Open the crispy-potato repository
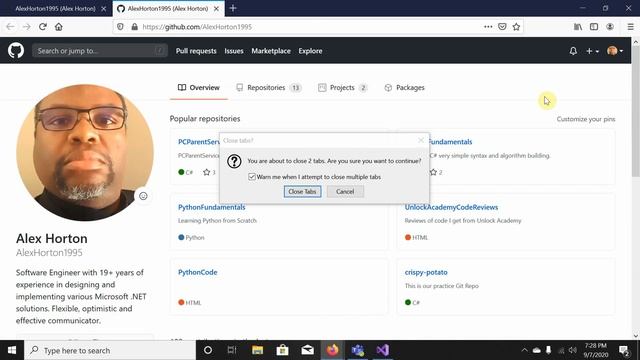Image resolution: width=640 pixels, height=360 pixels. click(x=426, y=272)
